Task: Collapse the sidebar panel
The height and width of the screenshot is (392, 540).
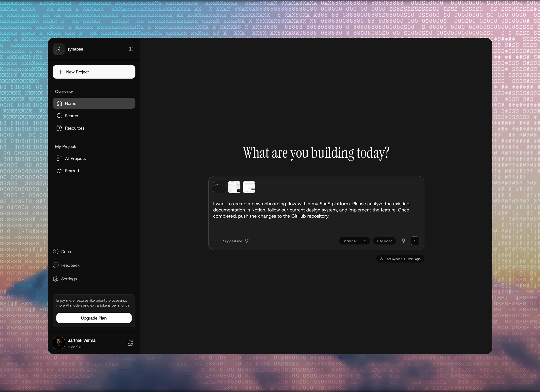Action: [131, 49]
